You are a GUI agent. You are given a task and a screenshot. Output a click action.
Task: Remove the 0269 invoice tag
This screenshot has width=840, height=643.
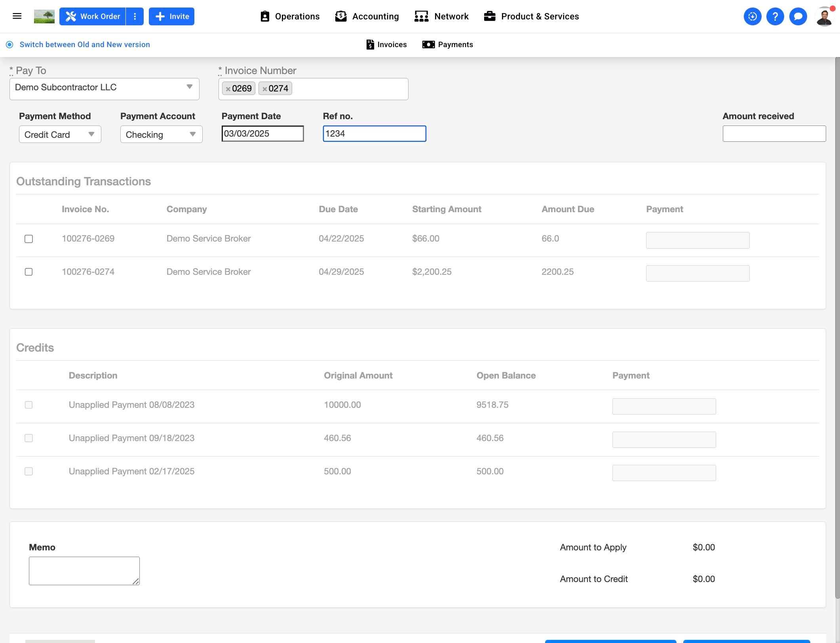[x=228, y=89]
